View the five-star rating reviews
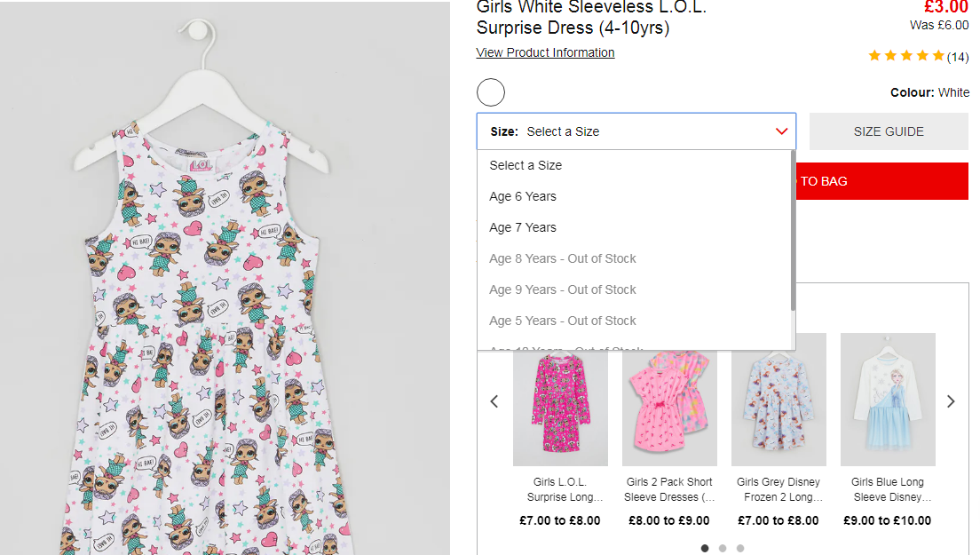980x555 pixels. [906, 56]
